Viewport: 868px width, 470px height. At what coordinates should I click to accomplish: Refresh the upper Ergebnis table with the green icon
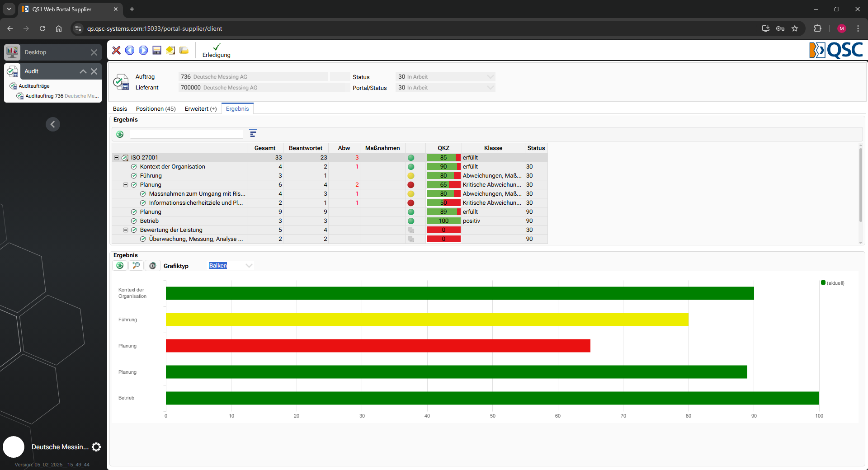pos(120,134)
